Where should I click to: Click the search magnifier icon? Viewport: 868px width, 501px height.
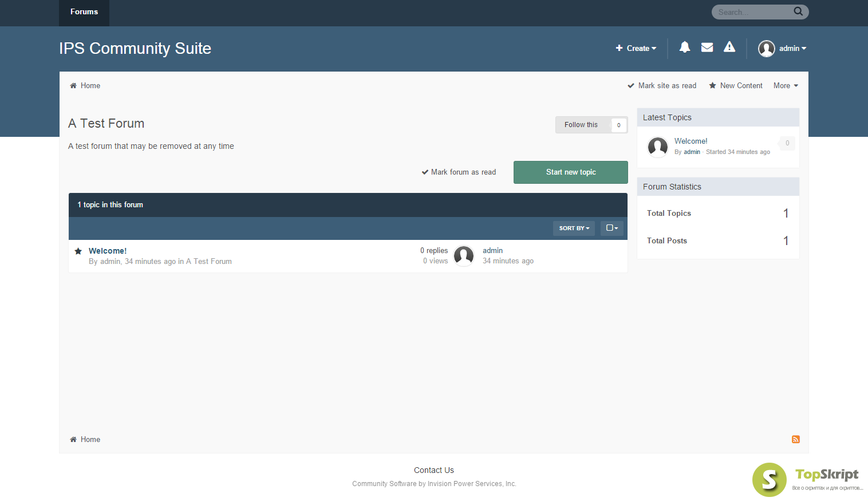pyautogui.click(x=798, y=11)
